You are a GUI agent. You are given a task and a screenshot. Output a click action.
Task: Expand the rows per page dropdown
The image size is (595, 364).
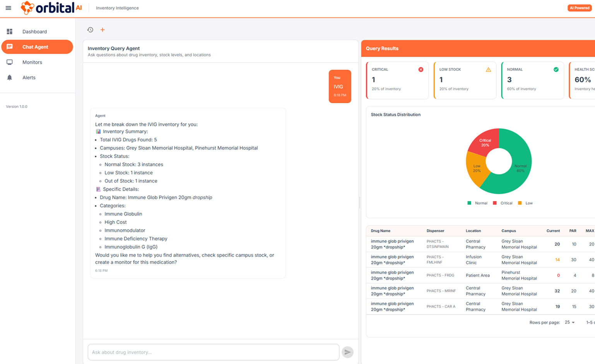pyautogui.click(x=569, y=322)
